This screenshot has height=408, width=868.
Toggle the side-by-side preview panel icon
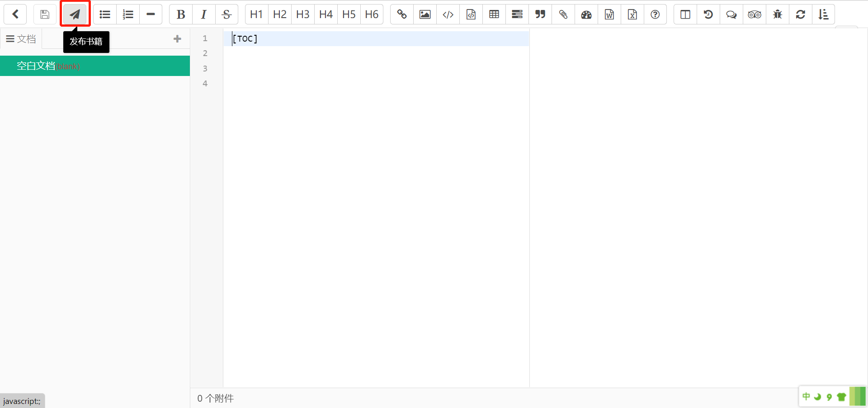685,14
